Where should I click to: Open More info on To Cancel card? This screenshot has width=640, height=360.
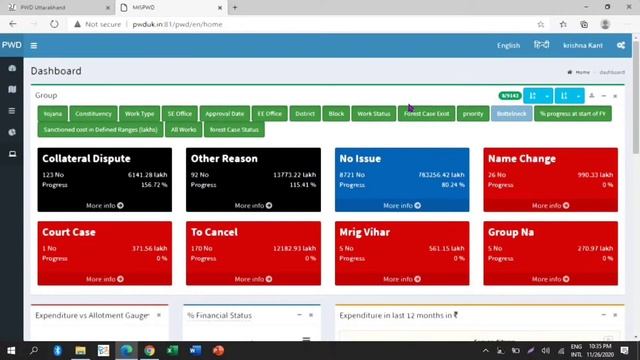click(253, 279)
